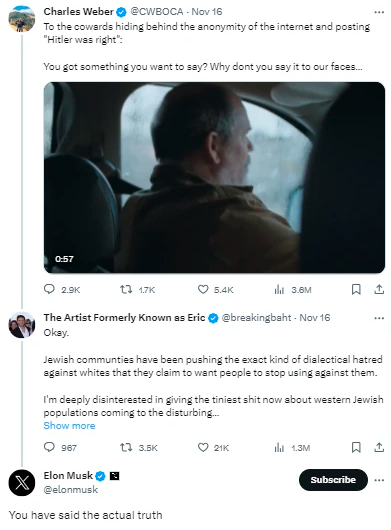View analytics icon showing 1.3M views
The width and height of the screenshot is (391, 530).
pyautogui.click(x=279, y=448)
